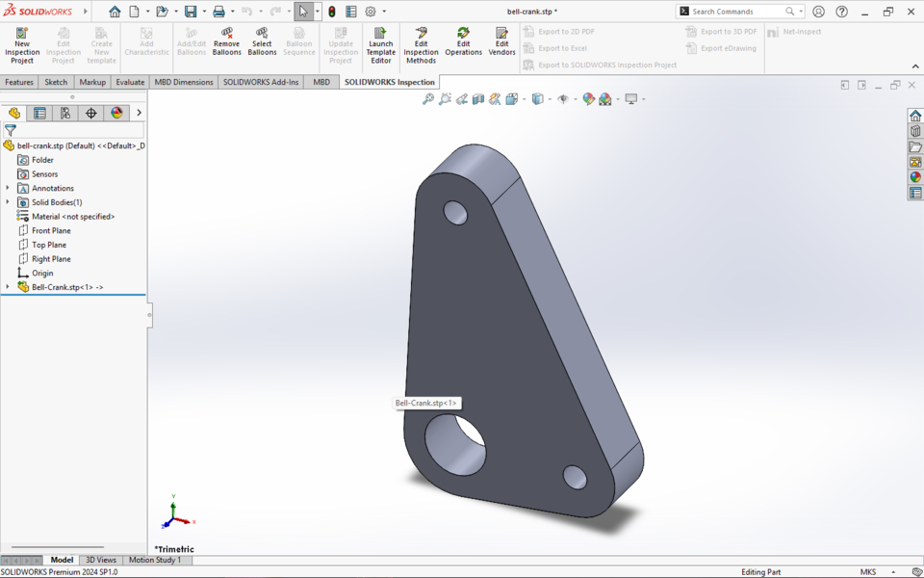Switch to the Motion Study 1 tab
Image resolution: width=924 pixels, height=578 pixels.
(157, 560)
